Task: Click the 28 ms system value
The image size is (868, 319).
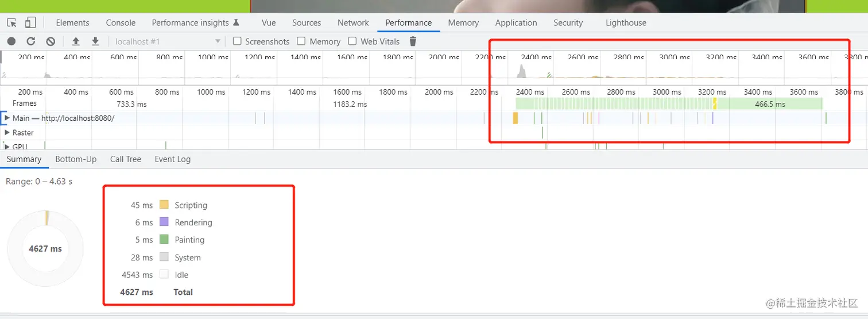Action: tap(142, 257)
